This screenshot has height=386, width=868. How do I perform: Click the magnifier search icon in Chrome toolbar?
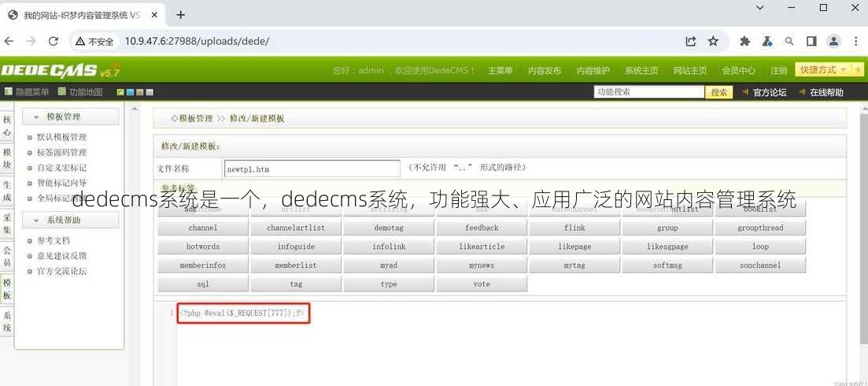click(789, 41)
